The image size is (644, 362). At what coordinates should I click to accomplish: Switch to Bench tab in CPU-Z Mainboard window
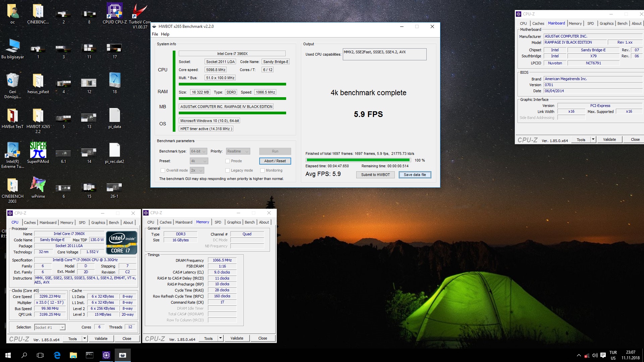click(x=622, y=23)
